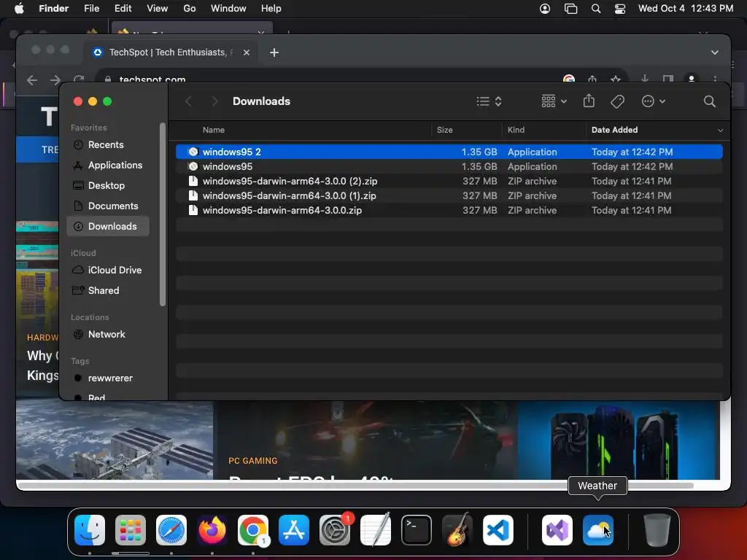Open the list view switcher dropdown
The width and height of the screenshot is (747, 560).
489,101
